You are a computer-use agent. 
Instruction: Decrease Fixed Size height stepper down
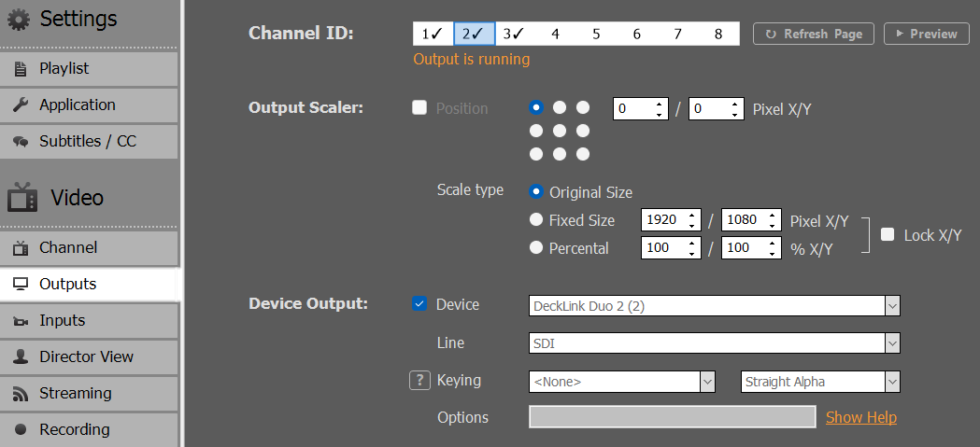[772, 226]
